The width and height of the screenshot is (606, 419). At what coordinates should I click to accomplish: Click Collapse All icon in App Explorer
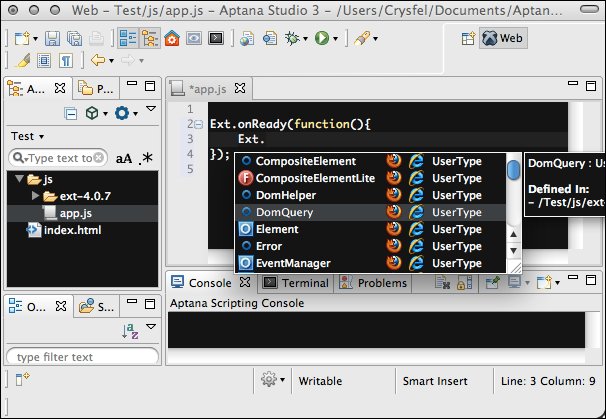pos(71,113)
